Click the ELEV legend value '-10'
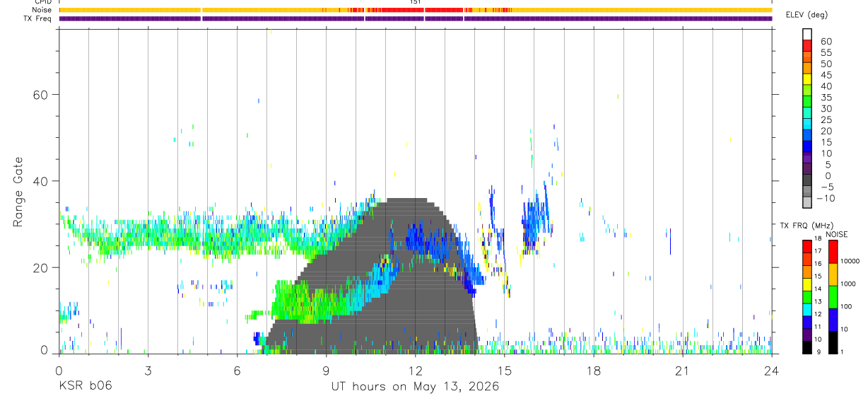Image resolution: width=868 pixels, height=401 pixels. point(825,199)
